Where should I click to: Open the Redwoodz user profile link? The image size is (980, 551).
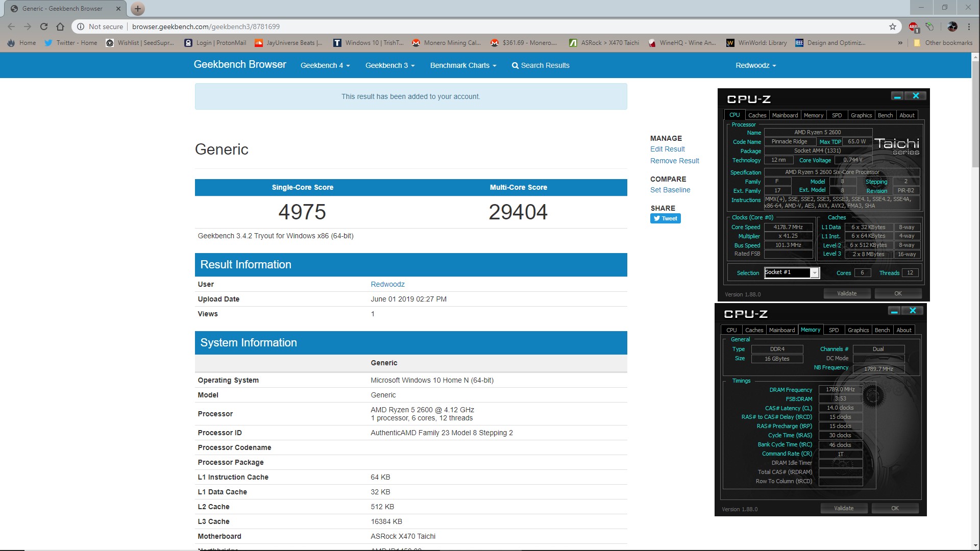387,284
